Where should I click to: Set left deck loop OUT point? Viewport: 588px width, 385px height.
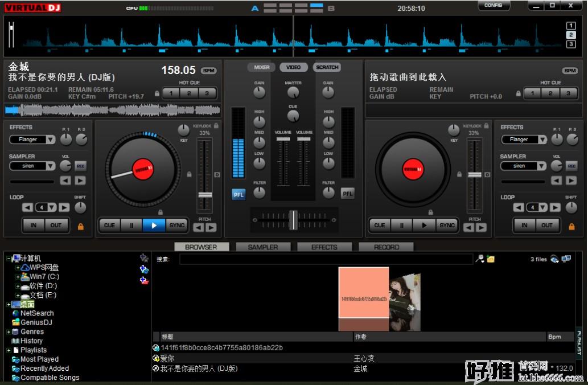click(56, 226)
